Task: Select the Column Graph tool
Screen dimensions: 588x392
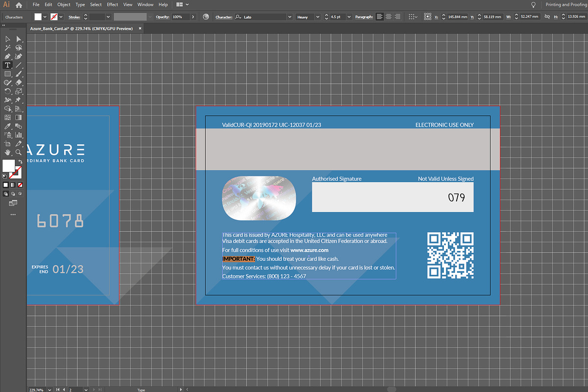Action: [x=19, y=135]
